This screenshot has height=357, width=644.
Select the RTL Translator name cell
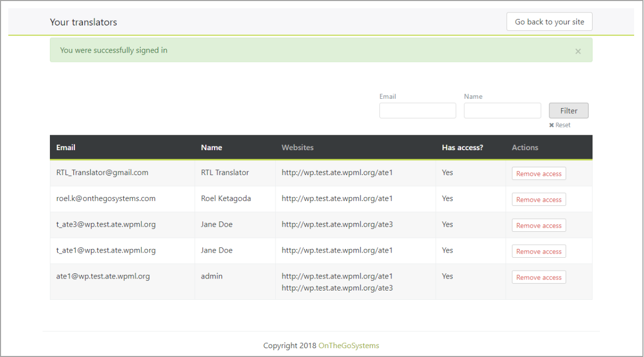tap(225, 173)
